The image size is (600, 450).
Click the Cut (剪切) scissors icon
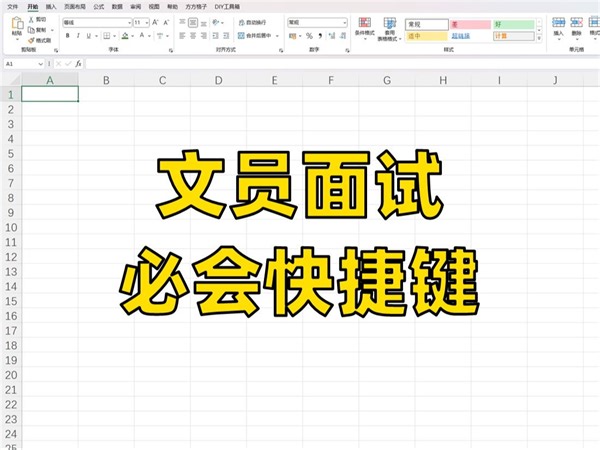(31, 20)
